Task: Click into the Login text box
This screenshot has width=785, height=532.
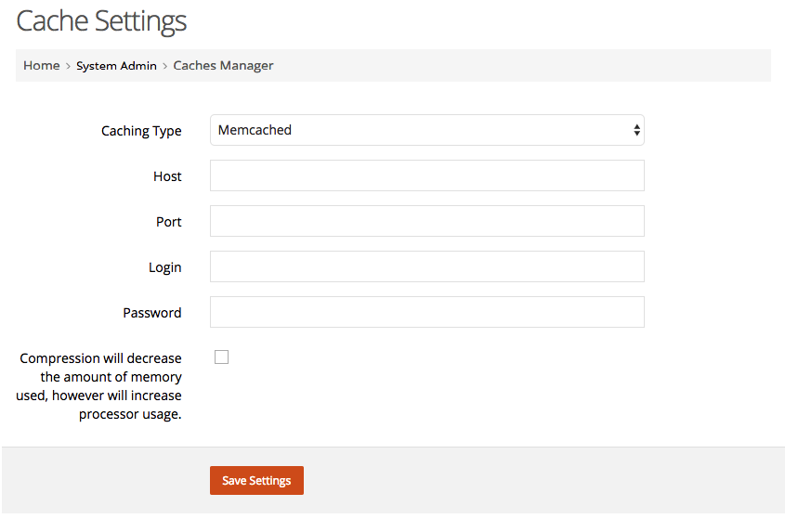Action: click(x=427, y=266)
